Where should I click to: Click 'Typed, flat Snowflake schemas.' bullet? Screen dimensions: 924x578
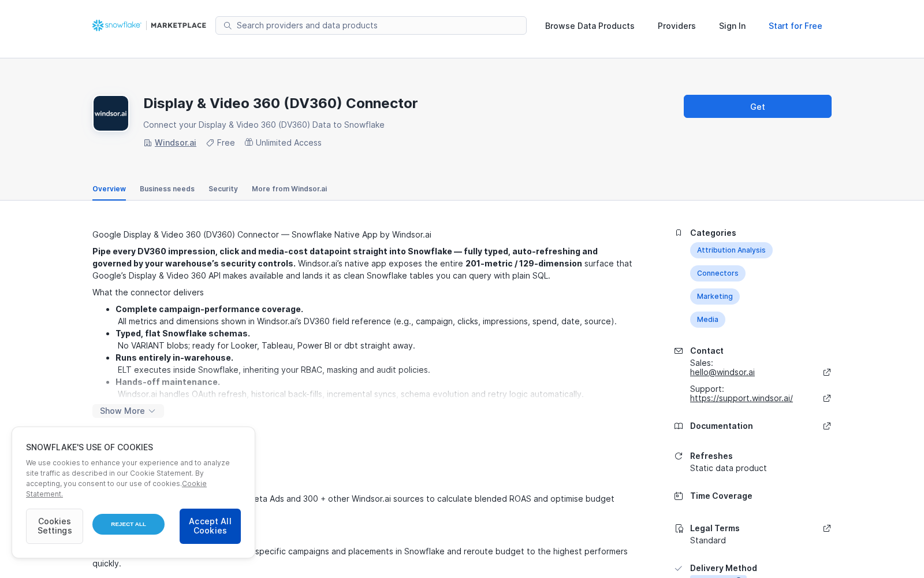point(182,334)
